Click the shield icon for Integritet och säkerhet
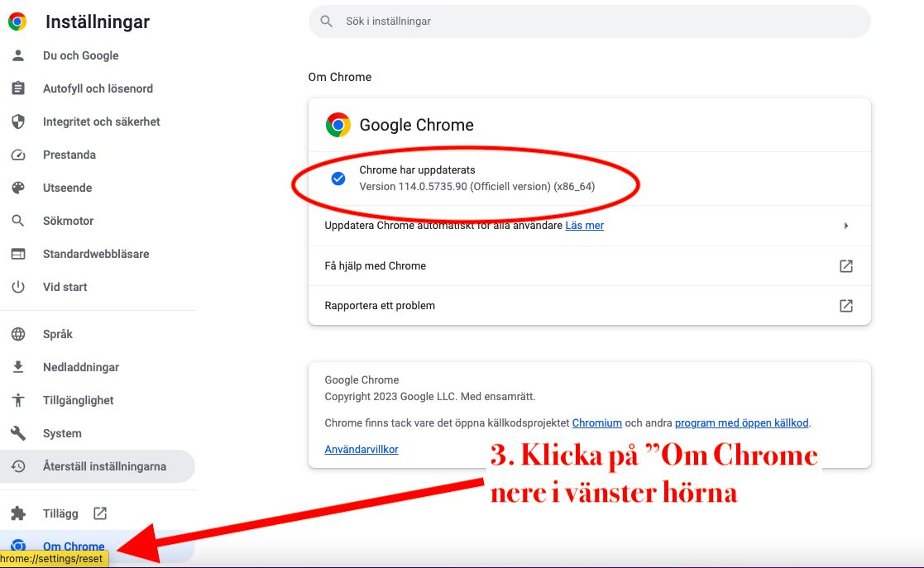This screenshot has height=568, width=924. coord(18,122)
